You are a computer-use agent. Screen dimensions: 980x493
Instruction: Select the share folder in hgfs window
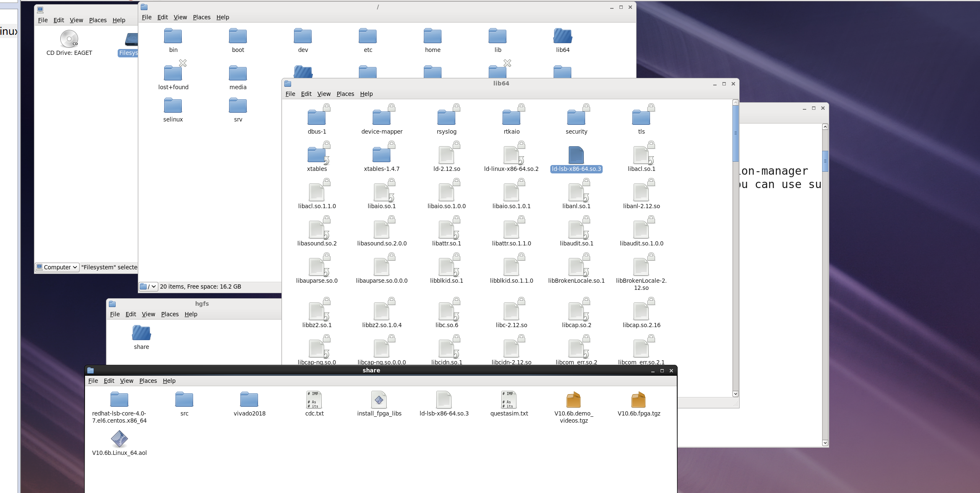(141, 333)
